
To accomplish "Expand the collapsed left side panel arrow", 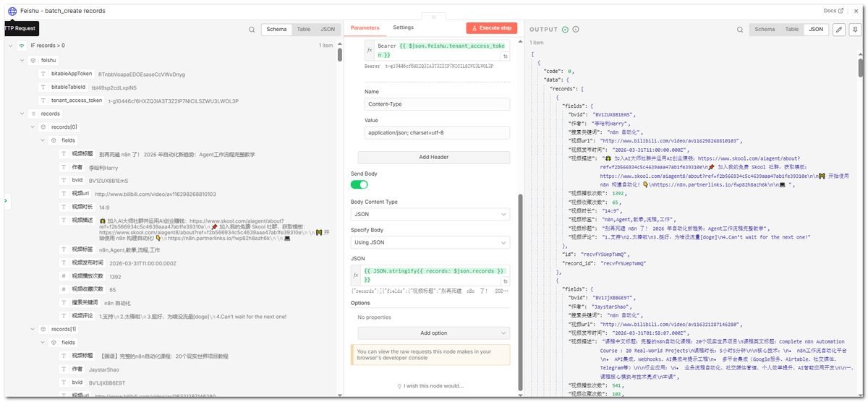I will tap(5, 201).
